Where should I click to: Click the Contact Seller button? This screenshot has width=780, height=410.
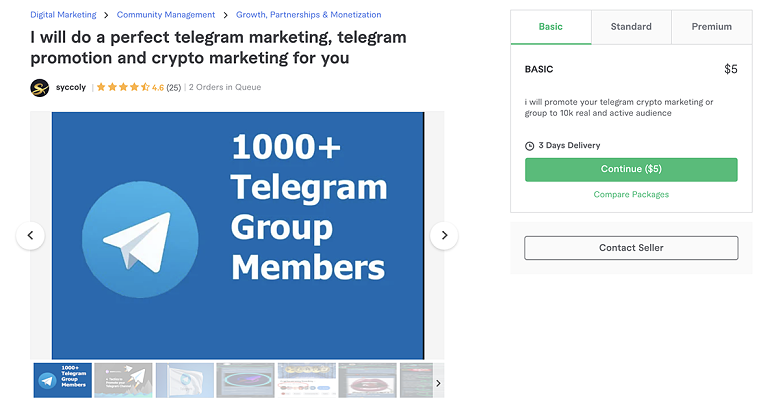coord(631,248)
